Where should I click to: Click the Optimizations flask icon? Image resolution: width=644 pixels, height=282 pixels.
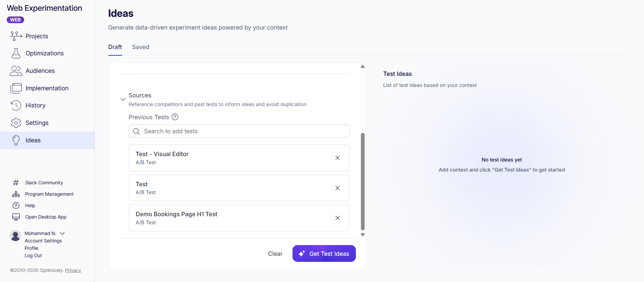pyautogui.click(x=16, y=53)
